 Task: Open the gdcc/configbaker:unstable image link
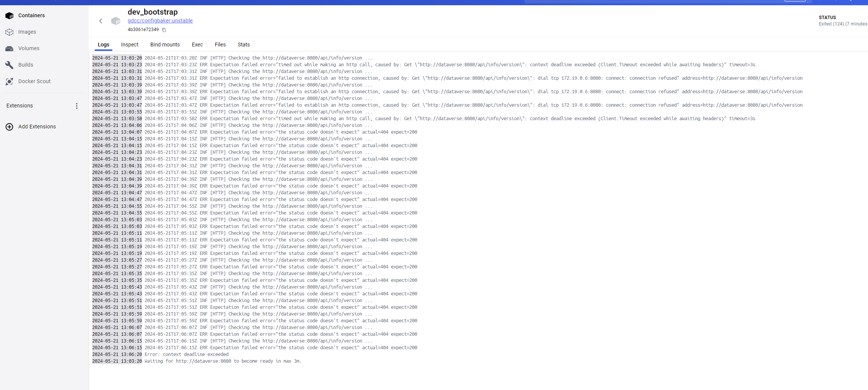point(160,21)
